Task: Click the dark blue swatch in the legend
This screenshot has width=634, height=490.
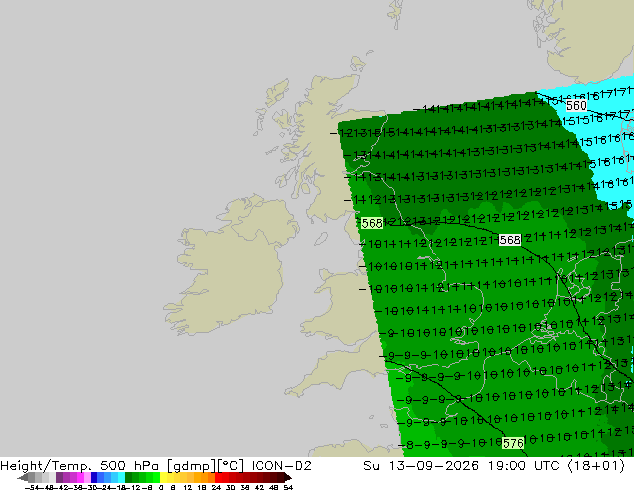Action: [94, 477]
